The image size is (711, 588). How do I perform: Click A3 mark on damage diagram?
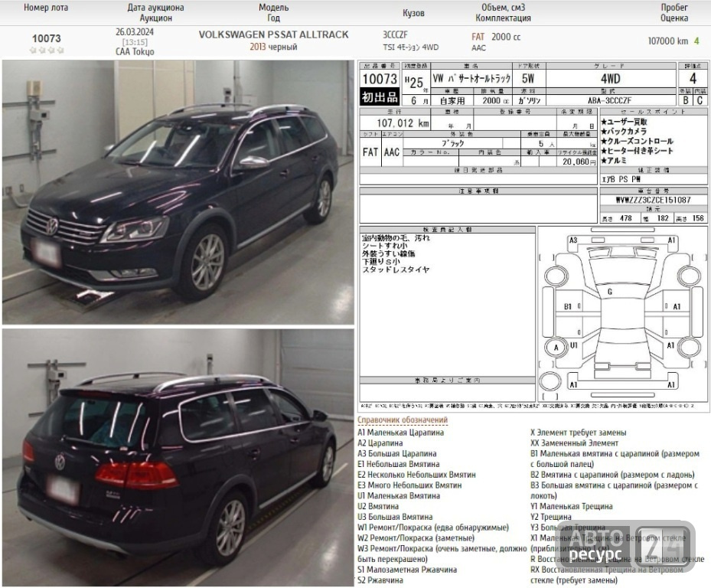pos(573,240)
